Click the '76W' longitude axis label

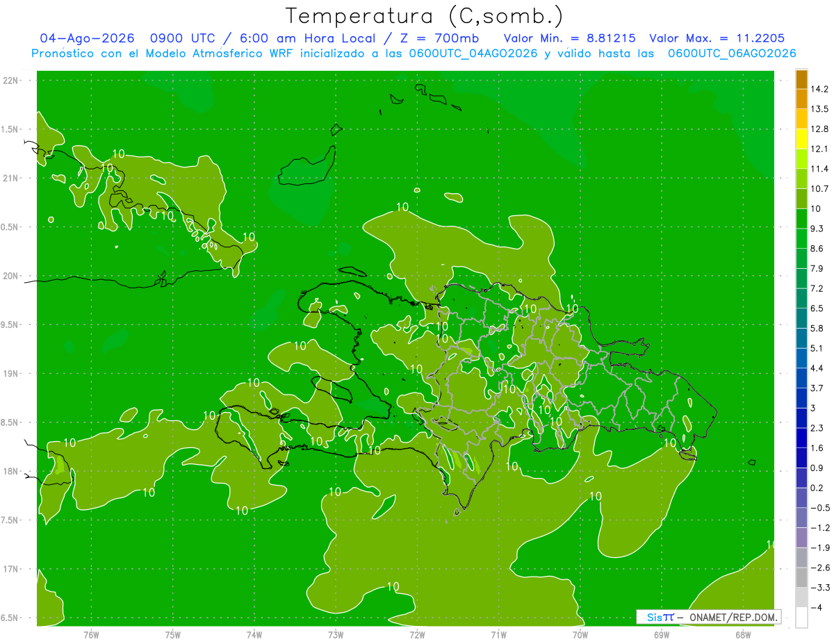91,635
